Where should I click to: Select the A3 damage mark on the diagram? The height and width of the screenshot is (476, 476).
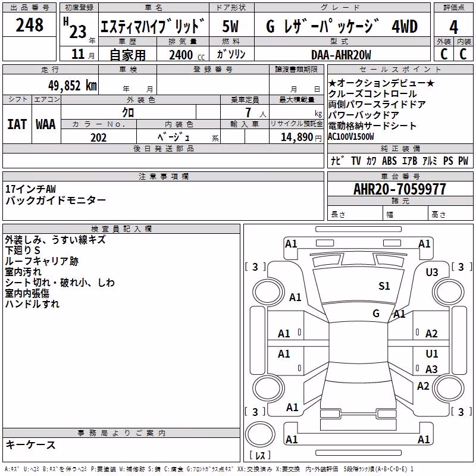(432, 369)
